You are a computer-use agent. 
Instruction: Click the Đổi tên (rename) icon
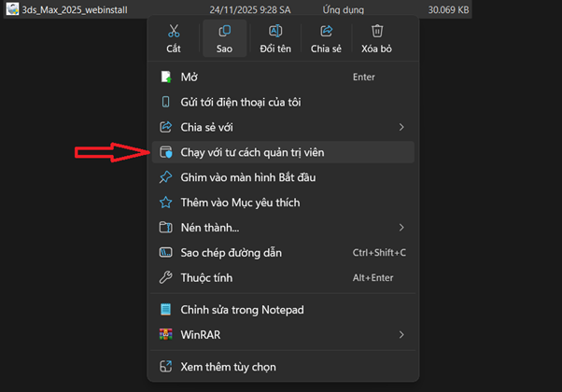275,32
